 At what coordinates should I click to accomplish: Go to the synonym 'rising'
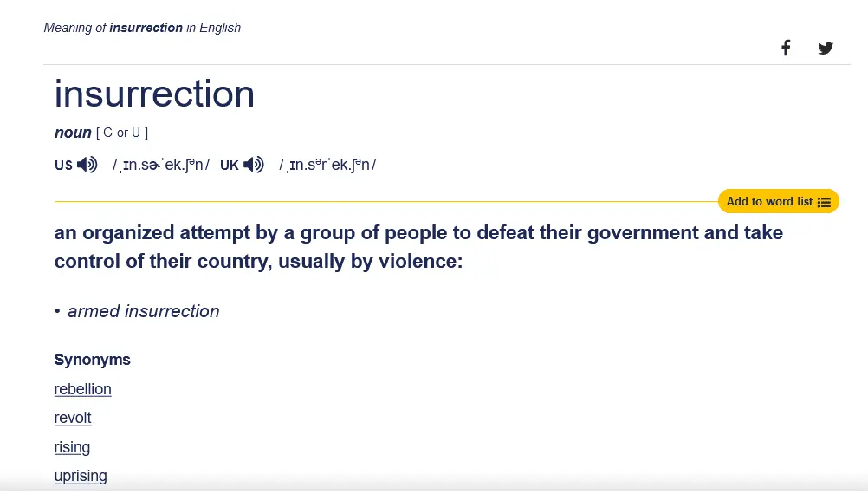tap(72, 447)
